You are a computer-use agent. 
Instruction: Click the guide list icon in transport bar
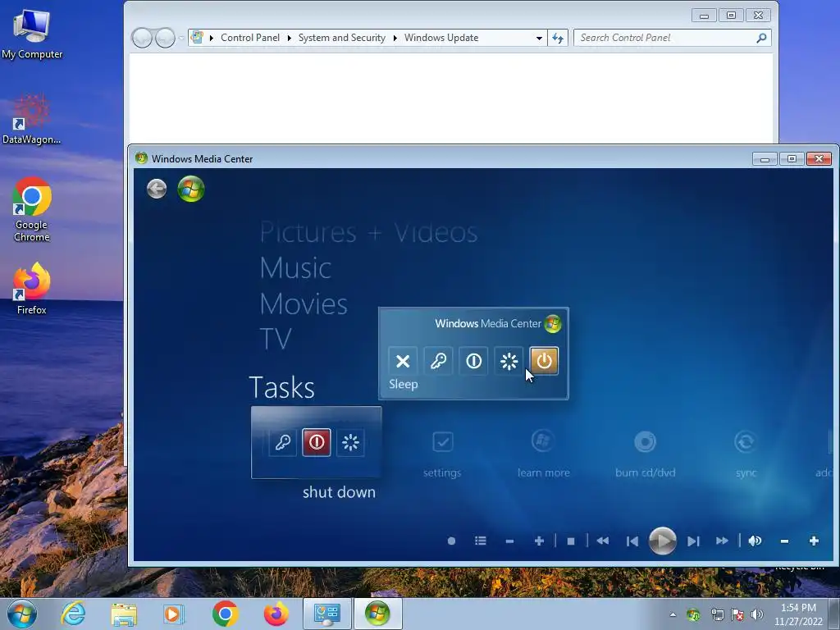(481, 541)
